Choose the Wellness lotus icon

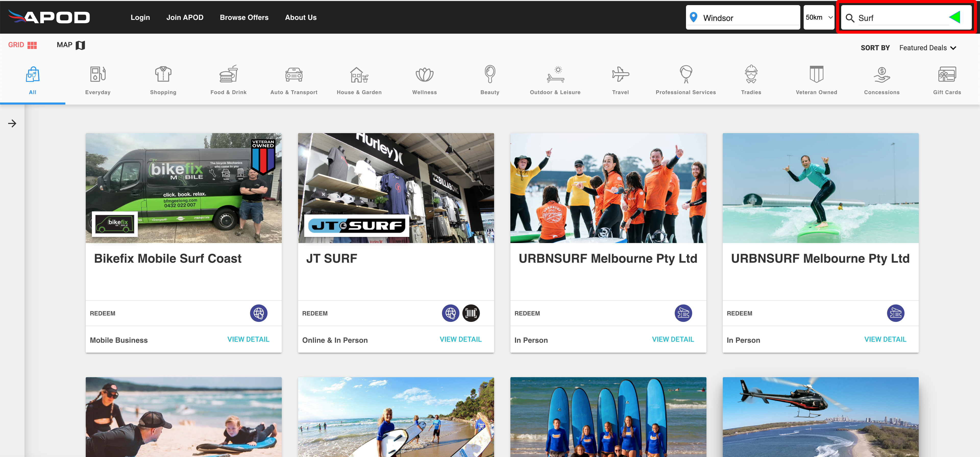425,74
